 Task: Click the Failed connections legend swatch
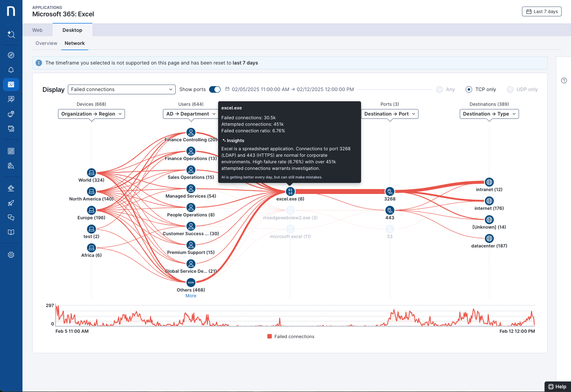[270, 336]
